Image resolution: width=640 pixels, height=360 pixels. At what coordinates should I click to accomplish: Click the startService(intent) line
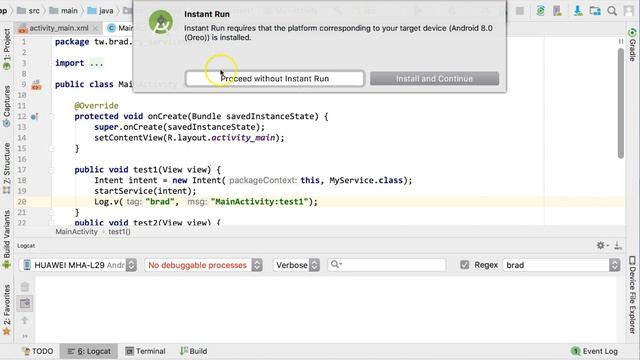pyautogui.click(x=145, y=191)
